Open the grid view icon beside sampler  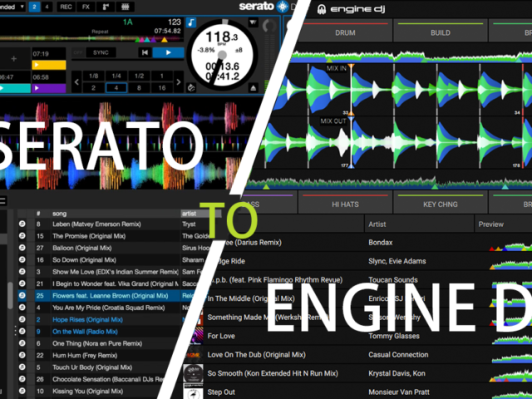pyautogui.click(x=125, y=7)
